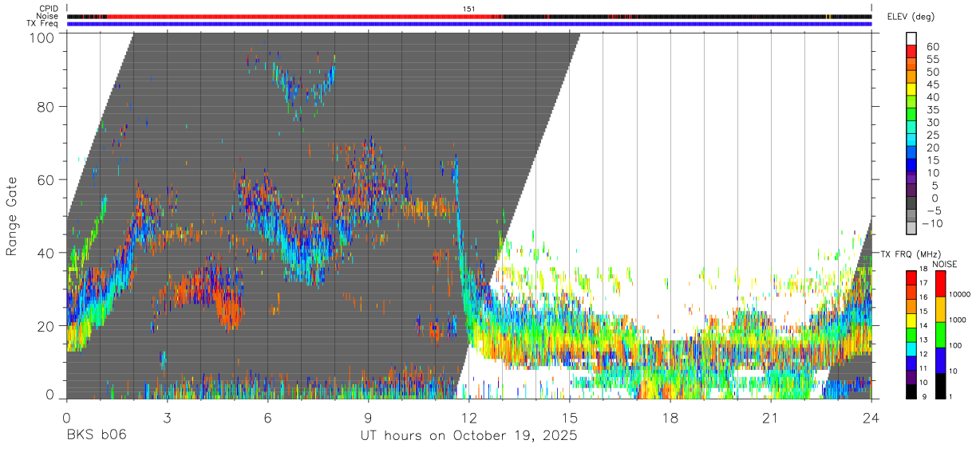The width and height of the screenshot is (980, 452).
Task: Click the x-axis hour tick '15'
Action: tap(569, 417)
